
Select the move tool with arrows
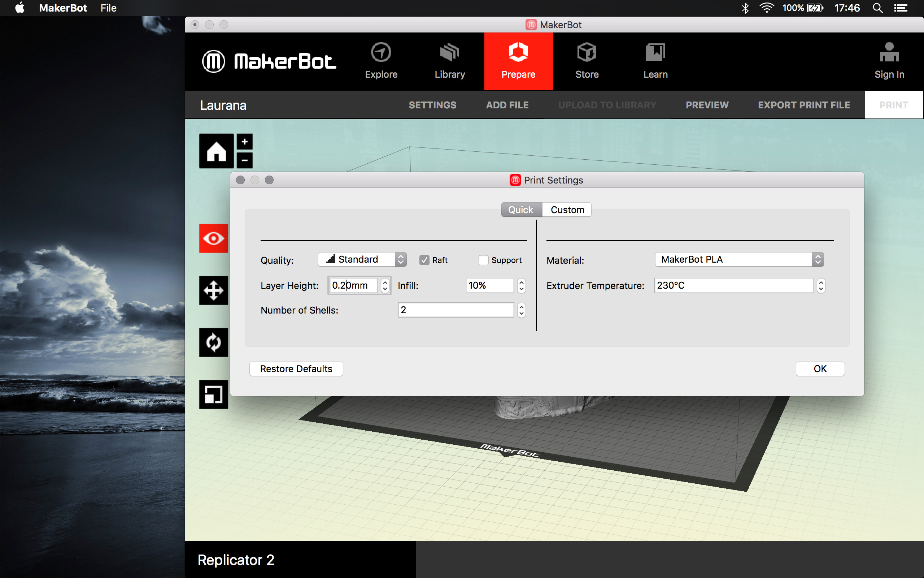[x=213, y=290]
